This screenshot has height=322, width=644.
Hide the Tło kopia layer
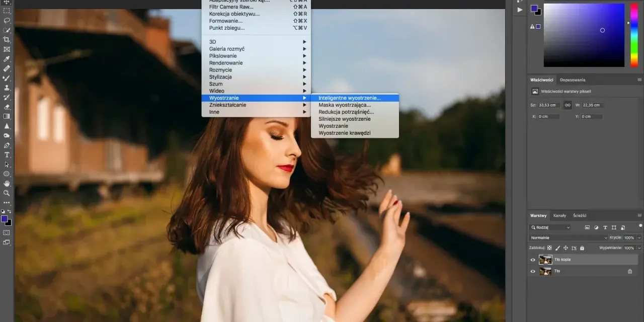(533, 260)
